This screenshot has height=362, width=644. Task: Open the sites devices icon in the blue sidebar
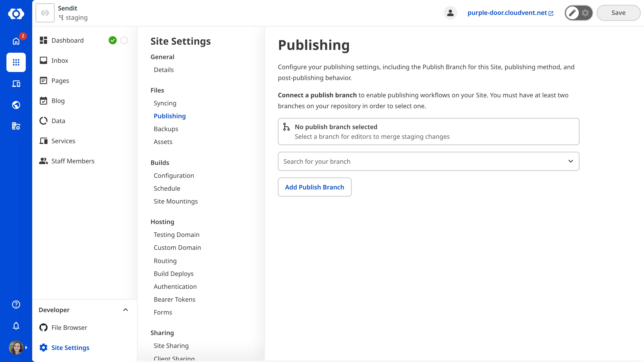coord(16,84)
